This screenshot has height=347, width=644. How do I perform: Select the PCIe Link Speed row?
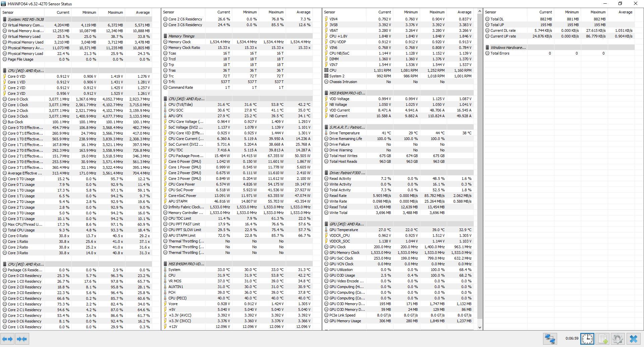399,315
